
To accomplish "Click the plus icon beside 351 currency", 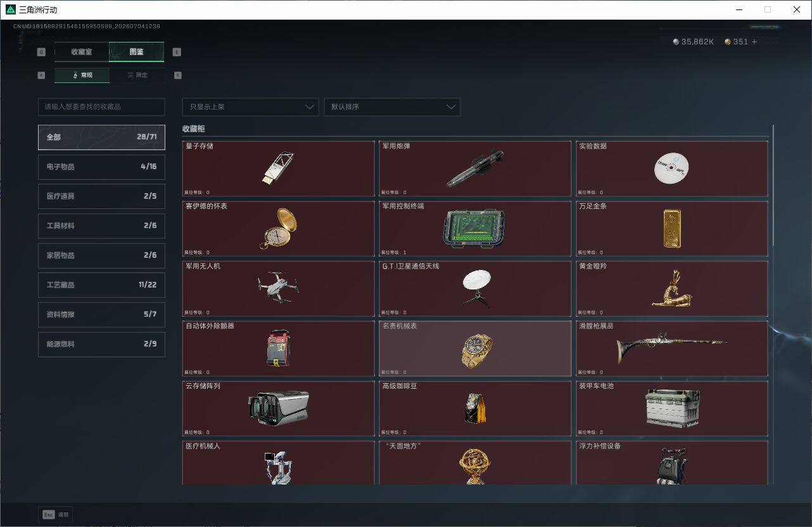I will pyautogui.click(x=754, y=42).
